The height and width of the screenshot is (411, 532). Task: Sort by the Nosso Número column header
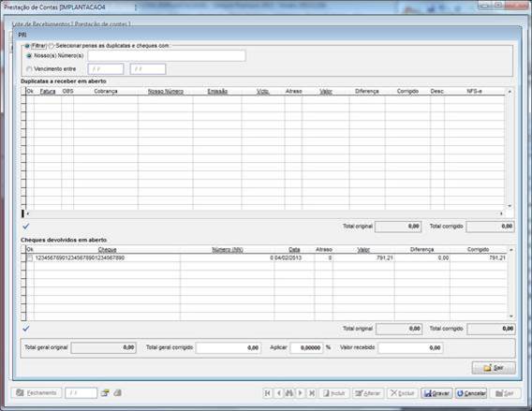click(x=166, y=91)
